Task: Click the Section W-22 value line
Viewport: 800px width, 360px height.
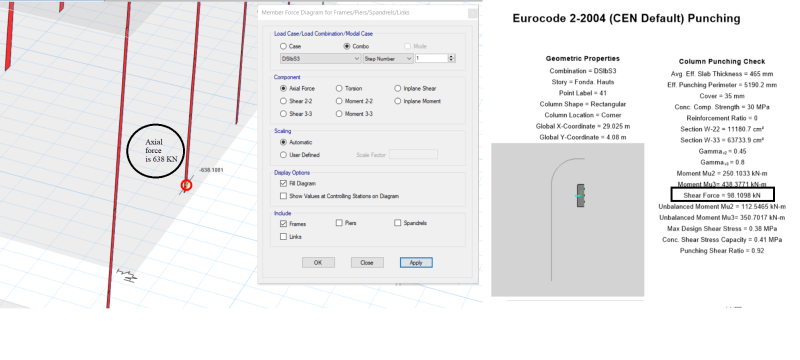Action: click(x=722, y=130)
